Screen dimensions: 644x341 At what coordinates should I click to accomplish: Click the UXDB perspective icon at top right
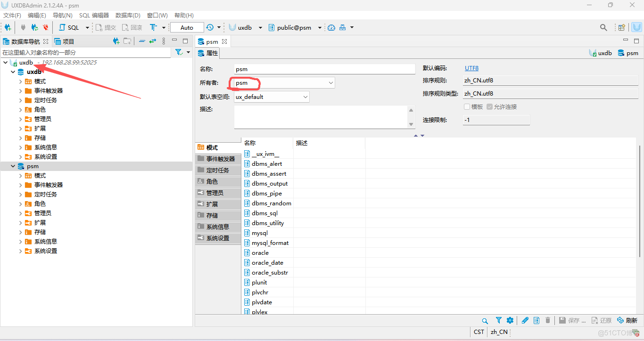(636, 27)
